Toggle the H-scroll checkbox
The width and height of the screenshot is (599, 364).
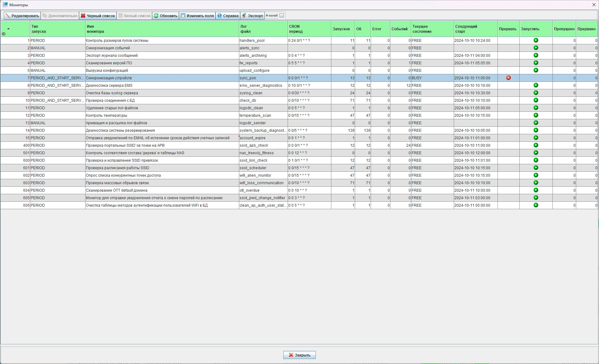click(x=281, y=16)
